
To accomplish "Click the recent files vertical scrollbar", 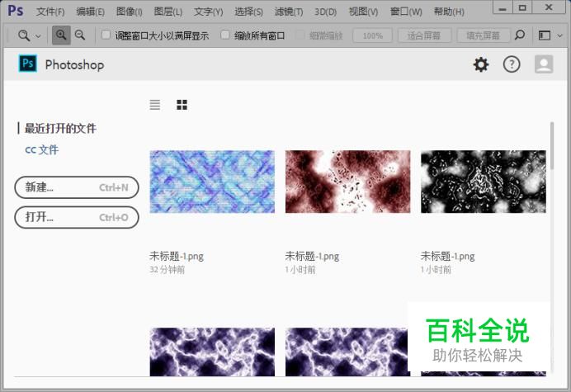I will (x=552, y=146).
